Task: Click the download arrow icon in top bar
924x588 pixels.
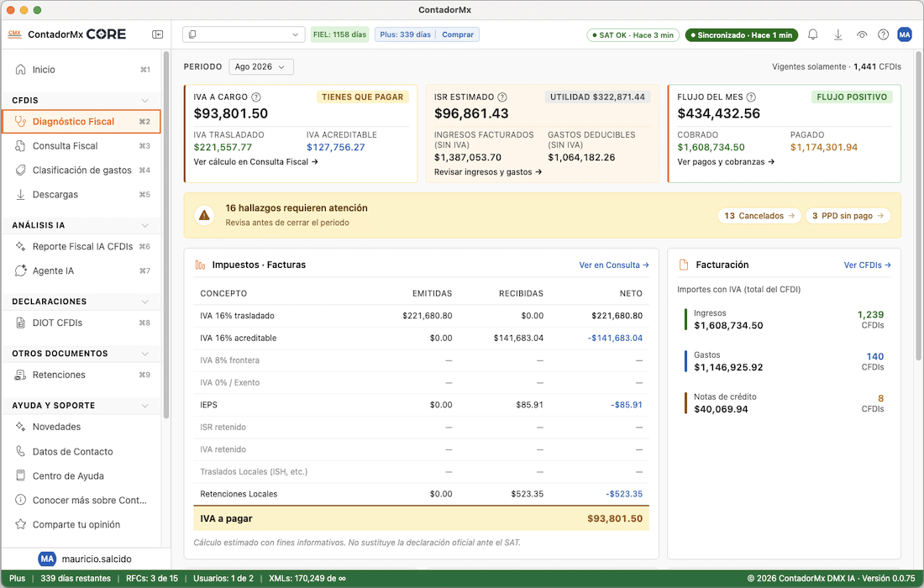Action: click(837, 34)
